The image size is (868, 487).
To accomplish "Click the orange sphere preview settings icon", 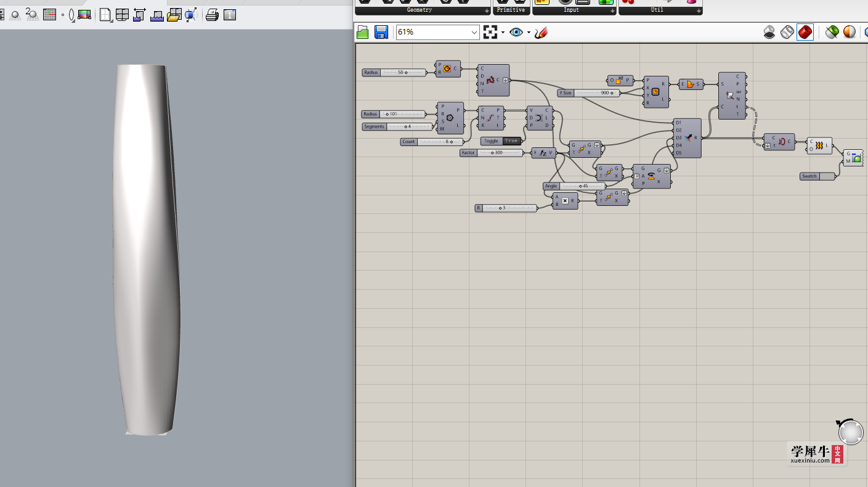I will pos(850,32).
